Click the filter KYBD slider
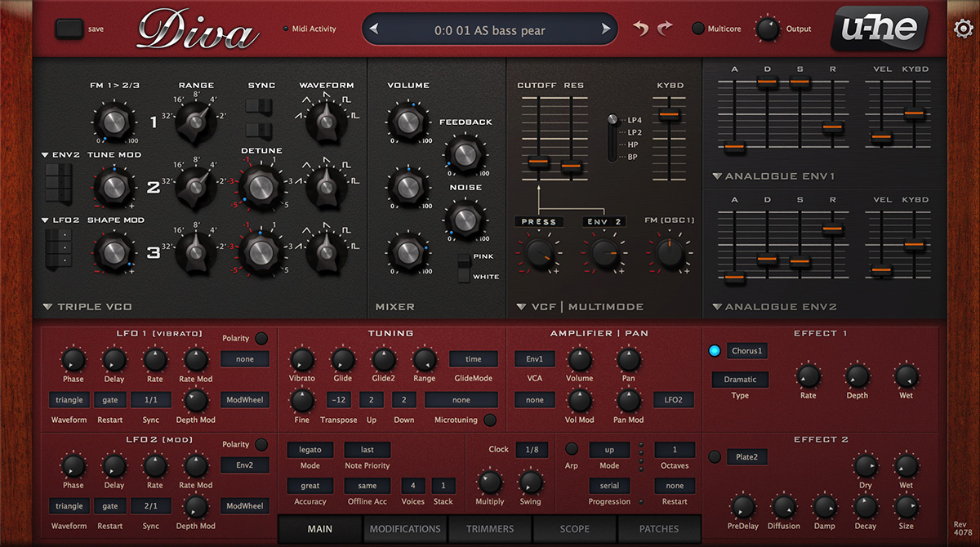The height and width of the screenshot is (547, 980). pyautogui.click(x=669, y=114)
